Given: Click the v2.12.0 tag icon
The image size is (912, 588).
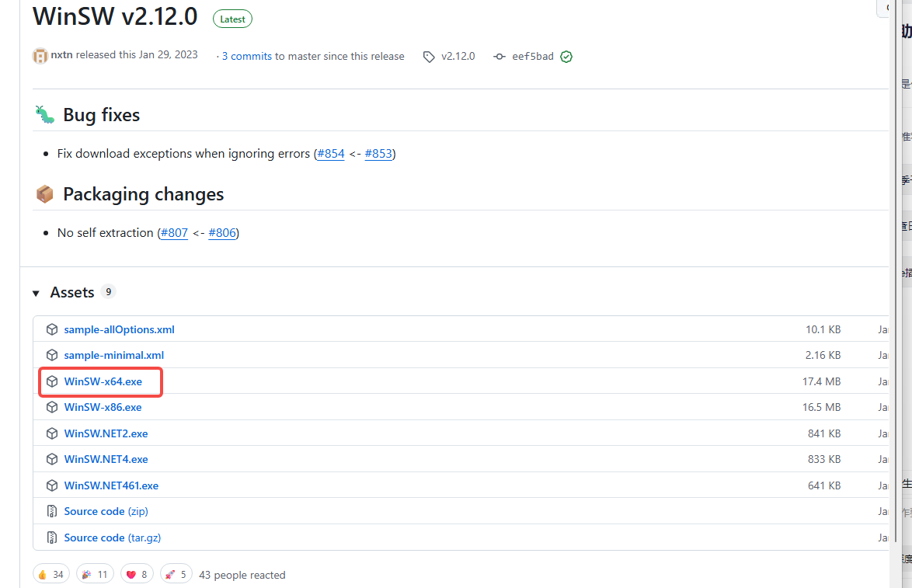Looking at the screenshot, I should pyautogui.click(x=429, y=57).
